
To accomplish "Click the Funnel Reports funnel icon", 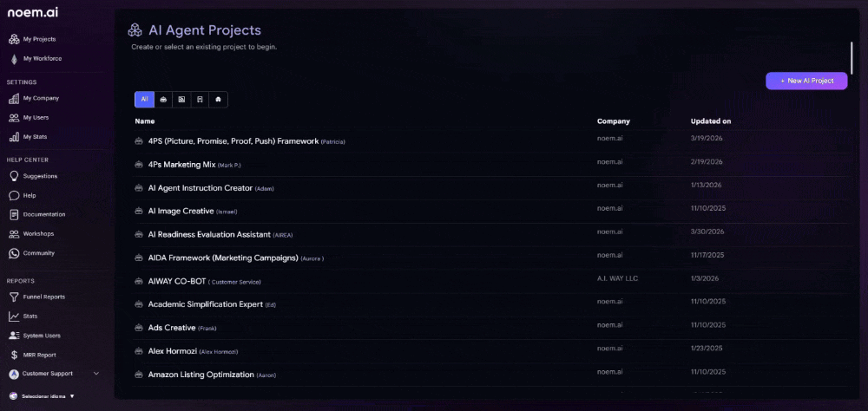I will 14,297.
